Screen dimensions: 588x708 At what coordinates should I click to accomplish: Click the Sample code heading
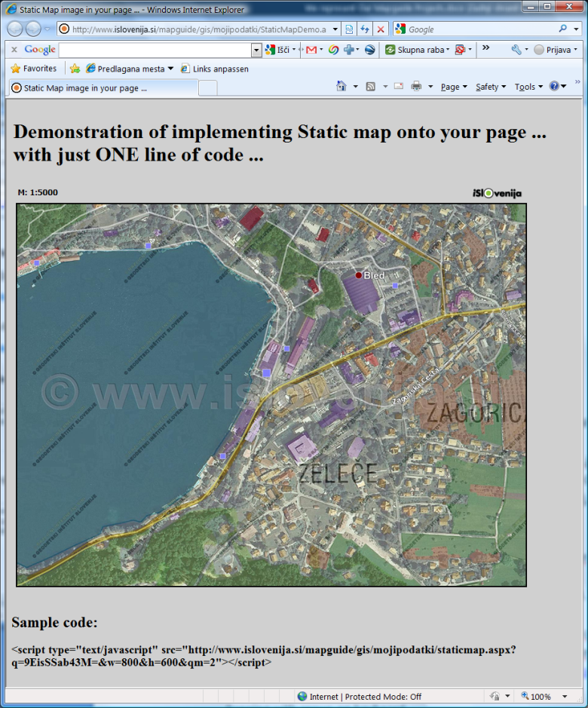pos(54,622)
